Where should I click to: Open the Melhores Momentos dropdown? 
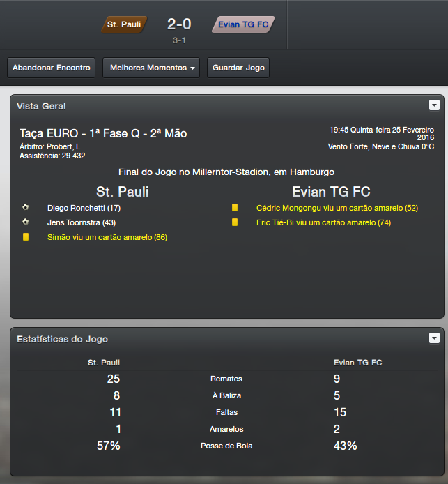coord(151,68)
